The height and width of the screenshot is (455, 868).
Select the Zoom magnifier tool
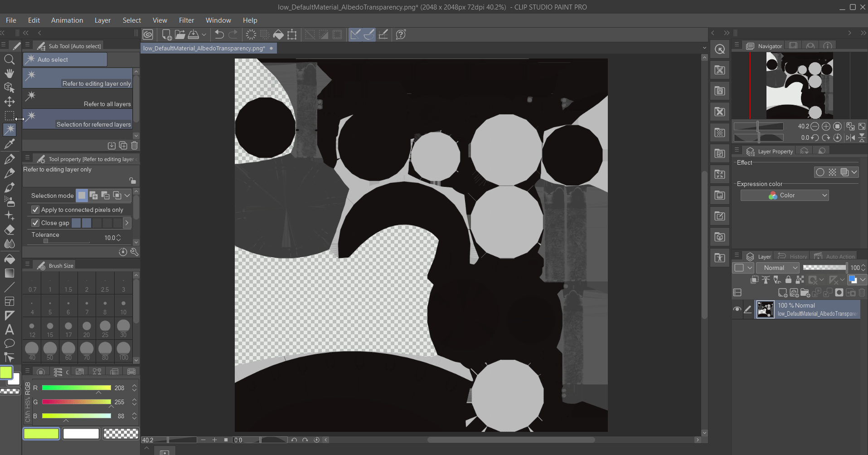point(9,59)
